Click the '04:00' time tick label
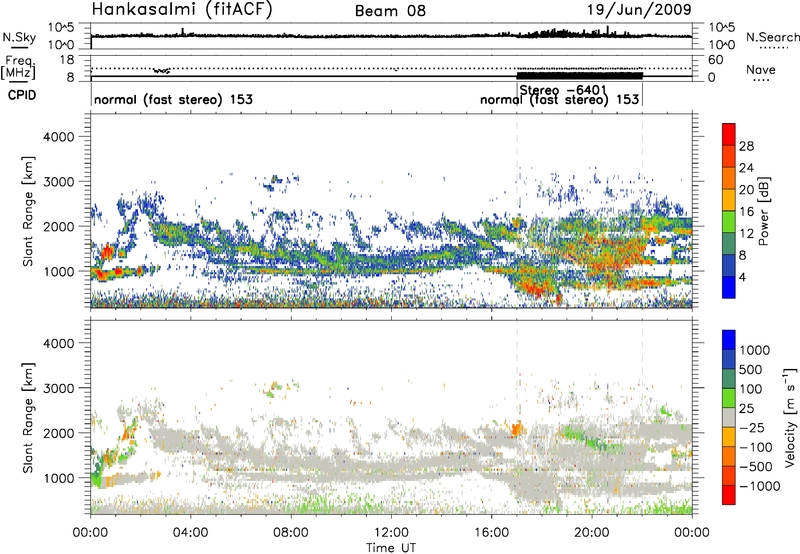The image size is (800, 554). point(191,533)
